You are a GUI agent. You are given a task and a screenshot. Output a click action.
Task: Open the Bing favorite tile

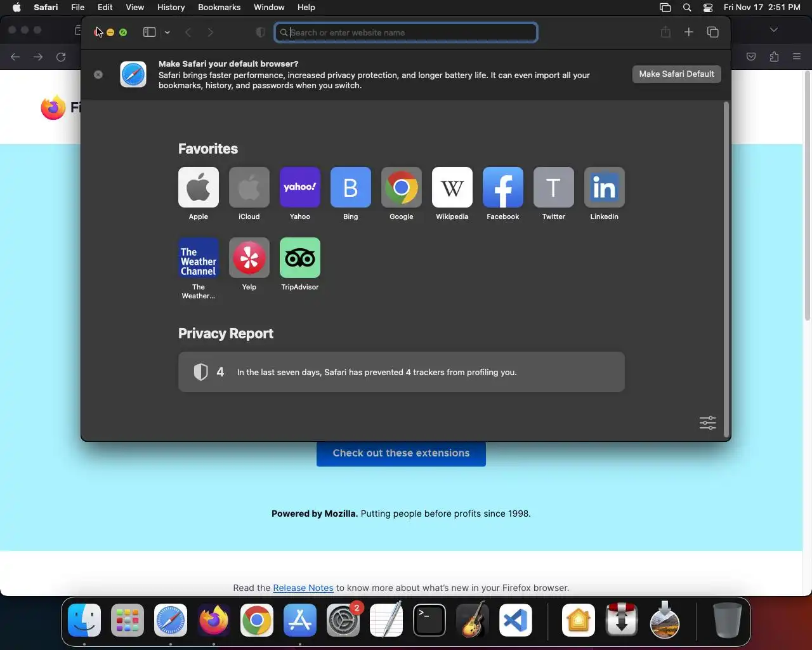351,187
